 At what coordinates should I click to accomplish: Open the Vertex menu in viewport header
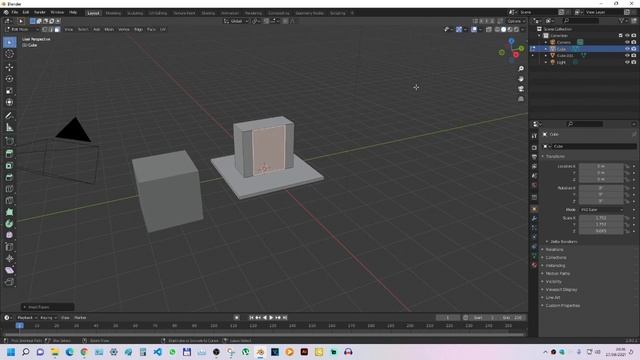124,29
